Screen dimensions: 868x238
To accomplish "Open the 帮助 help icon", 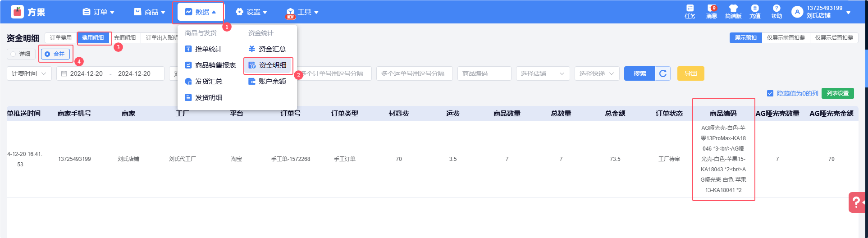I will click(x=776, y=11).
